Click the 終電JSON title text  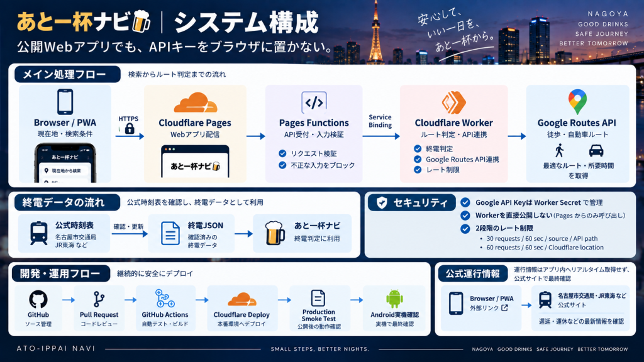(x=206, y=226)
